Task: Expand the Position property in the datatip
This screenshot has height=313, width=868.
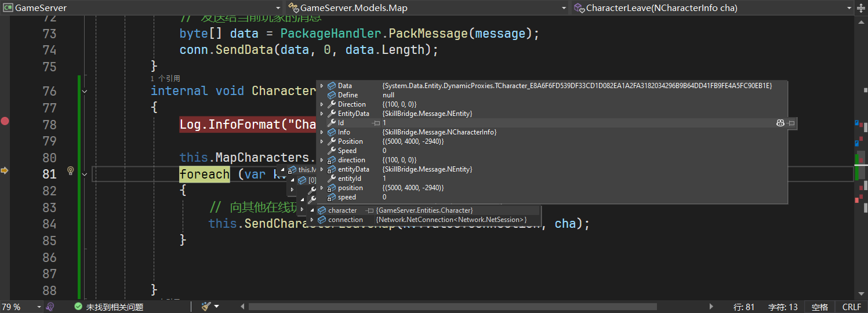Action: pos(322,141)
